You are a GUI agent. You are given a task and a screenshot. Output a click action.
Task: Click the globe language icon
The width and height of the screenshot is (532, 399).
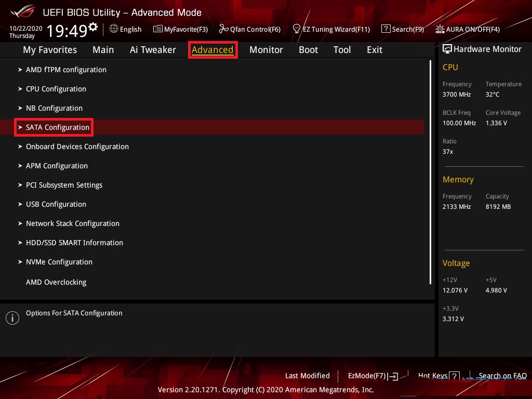pos(114,29)
